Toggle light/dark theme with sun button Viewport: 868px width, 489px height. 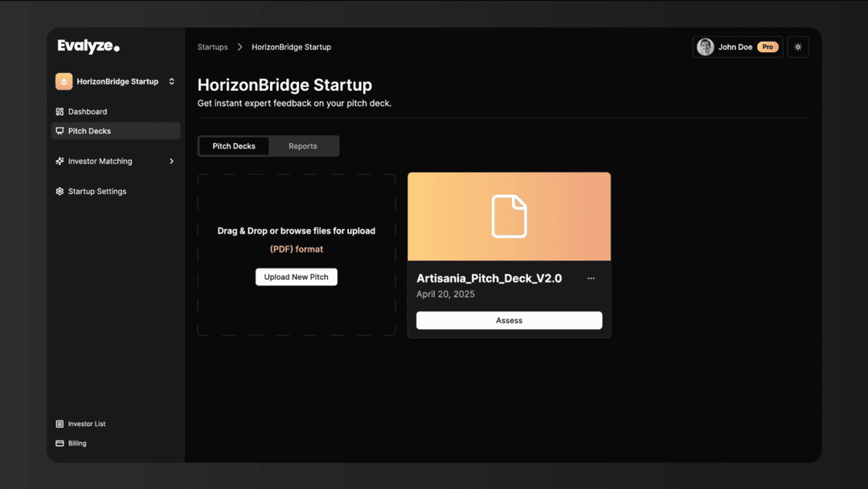coord(797,47)
